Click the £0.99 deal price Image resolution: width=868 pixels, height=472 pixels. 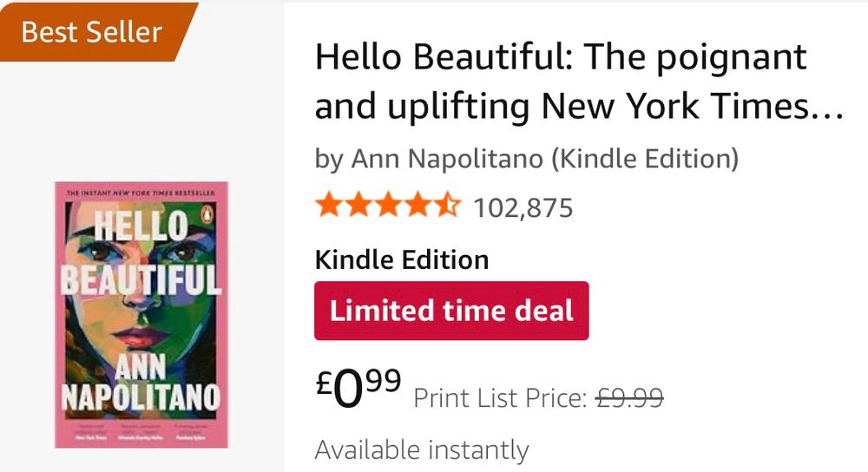358,388
